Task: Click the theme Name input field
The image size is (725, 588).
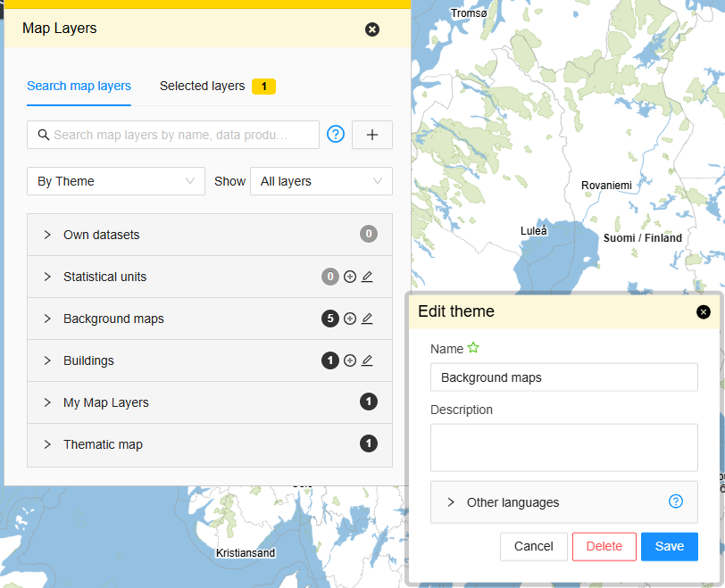Action: (563, 377)
